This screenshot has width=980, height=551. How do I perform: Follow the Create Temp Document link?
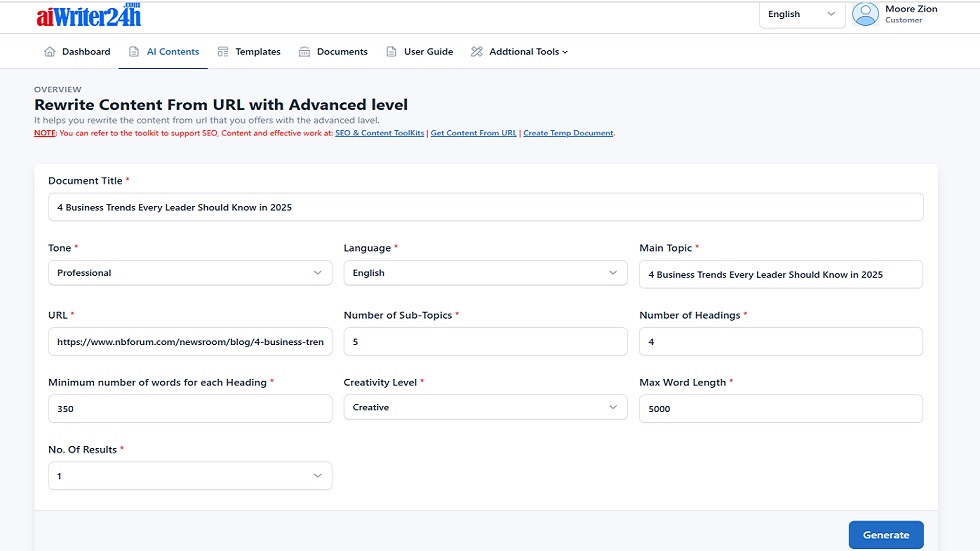568,133
